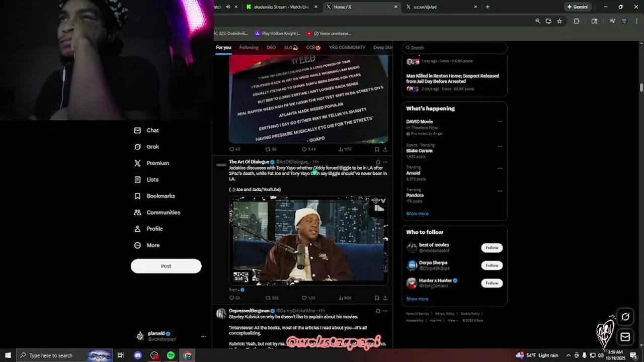Open more options for DAVID Movie trend

(500, 121)
